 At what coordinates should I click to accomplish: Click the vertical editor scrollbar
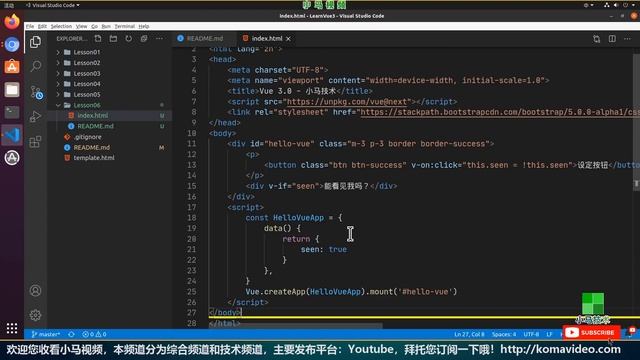(636, 122)
